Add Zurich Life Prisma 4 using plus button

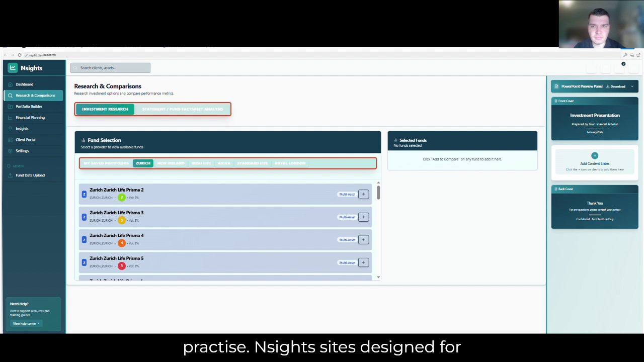[363, 240]
